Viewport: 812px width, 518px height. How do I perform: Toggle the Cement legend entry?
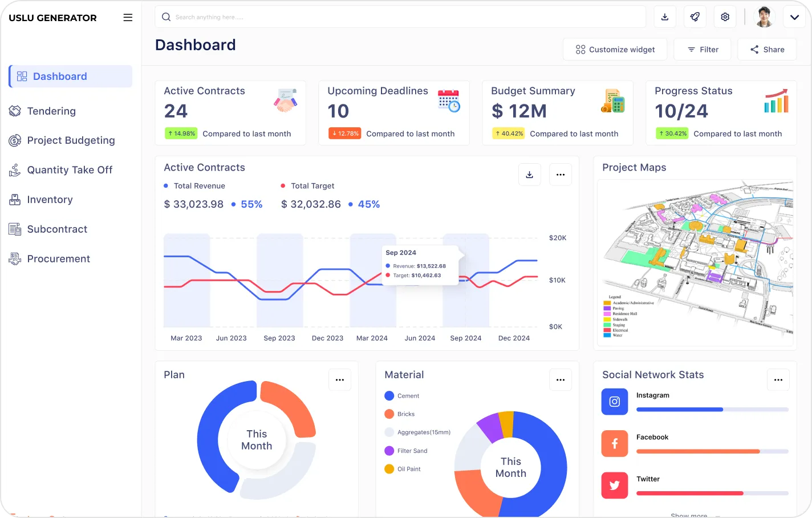coord(402,396)
